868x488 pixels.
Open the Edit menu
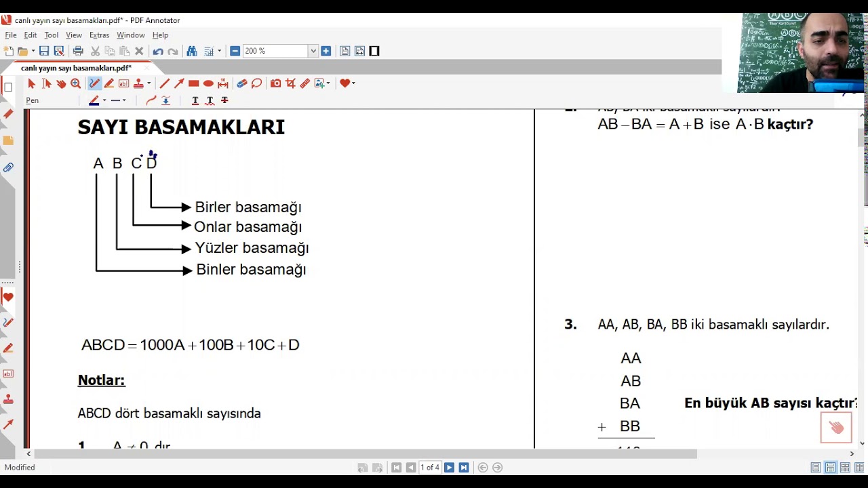pyautogui.click(x=31, y=35)
